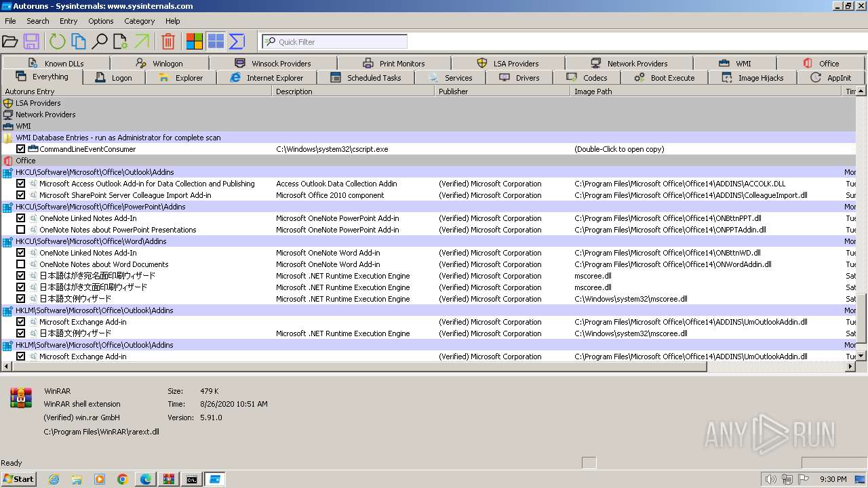Switch to the Image Hijacks tab
The image size is (868, 488).
(752, 78)
